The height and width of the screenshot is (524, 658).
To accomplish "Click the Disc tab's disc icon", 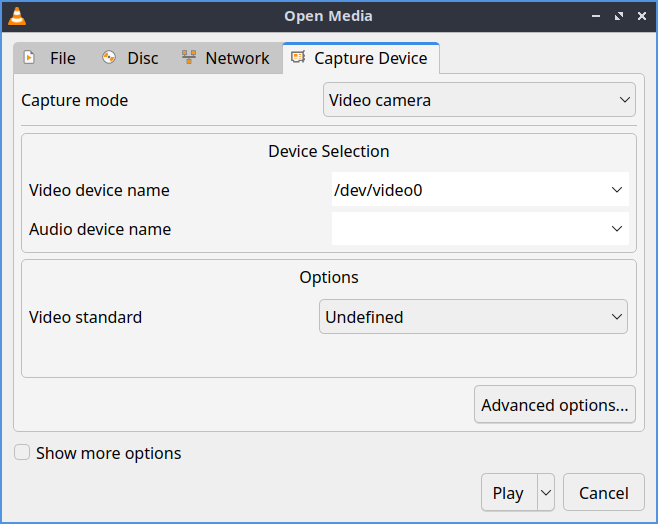I will (x=109, y=58).
